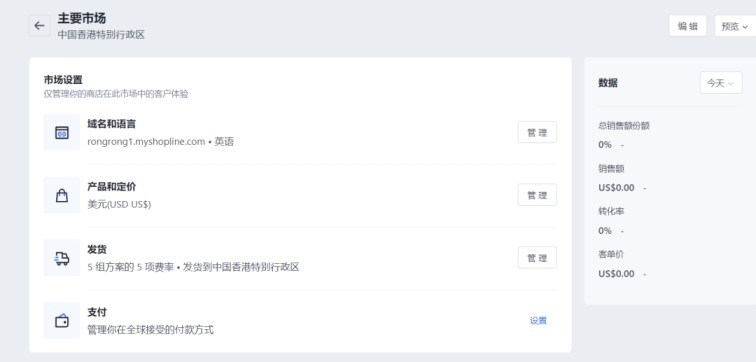This screenshot has width=756, height=362.
Task: Click the back arrow next to 主要市场
Action: [x=39, y=26]
